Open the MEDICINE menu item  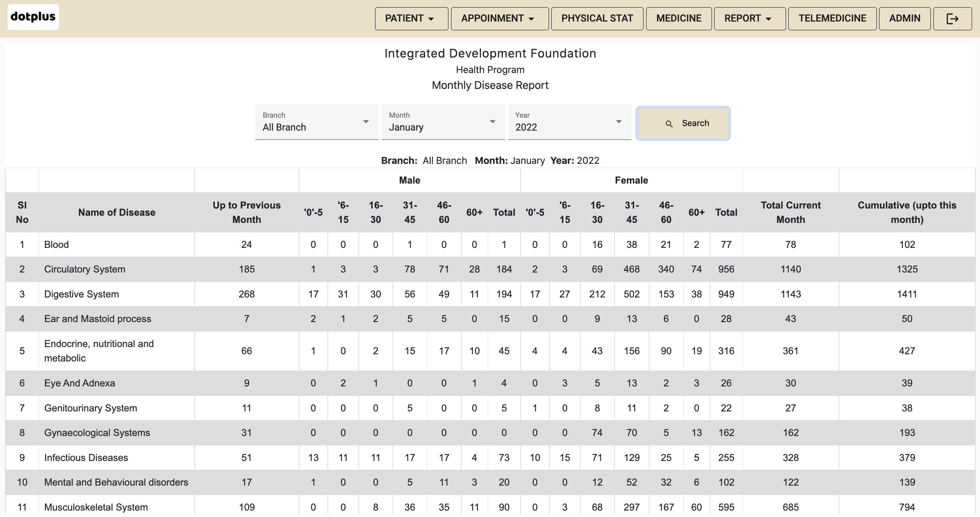pyautogui.click(x=678, y=19)
